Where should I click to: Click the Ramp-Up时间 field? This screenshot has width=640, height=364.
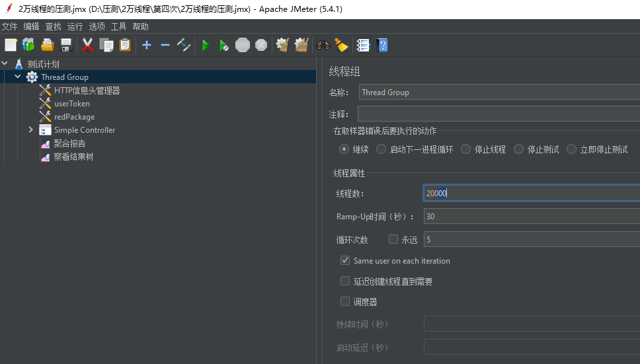[x=532, y=217]
